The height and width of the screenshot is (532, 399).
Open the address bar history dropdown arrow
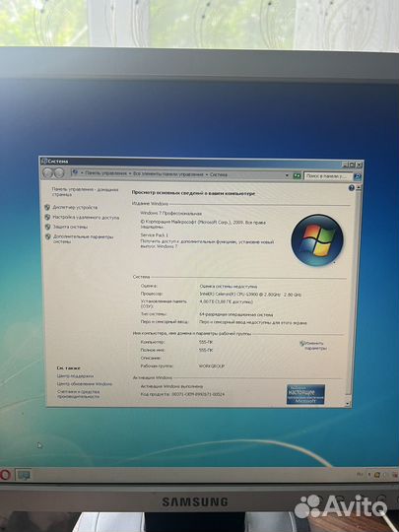[x=287, y=175]
